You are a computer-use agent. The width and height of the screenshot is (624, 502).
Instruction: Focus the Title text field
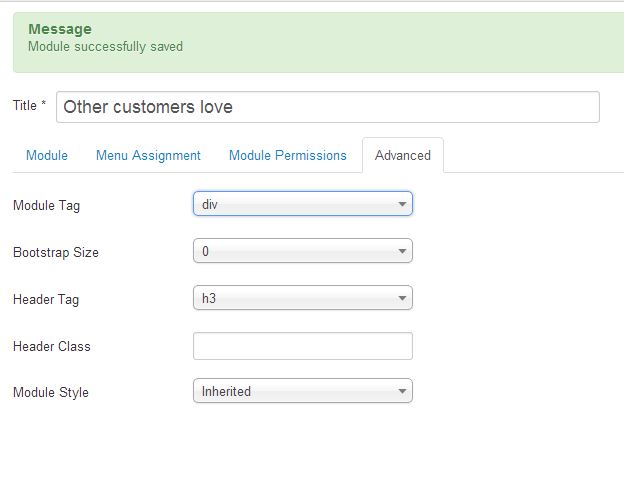[x=327, y=107]
